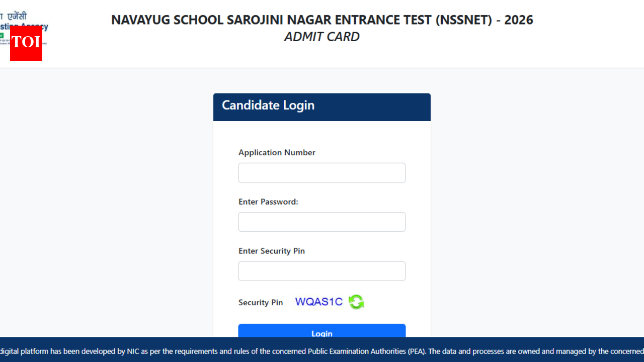The width and height of the screenshot is (644, 362).
Task: Select the red TOI logo
Action: pyautogui.click(x=26, y=44)
